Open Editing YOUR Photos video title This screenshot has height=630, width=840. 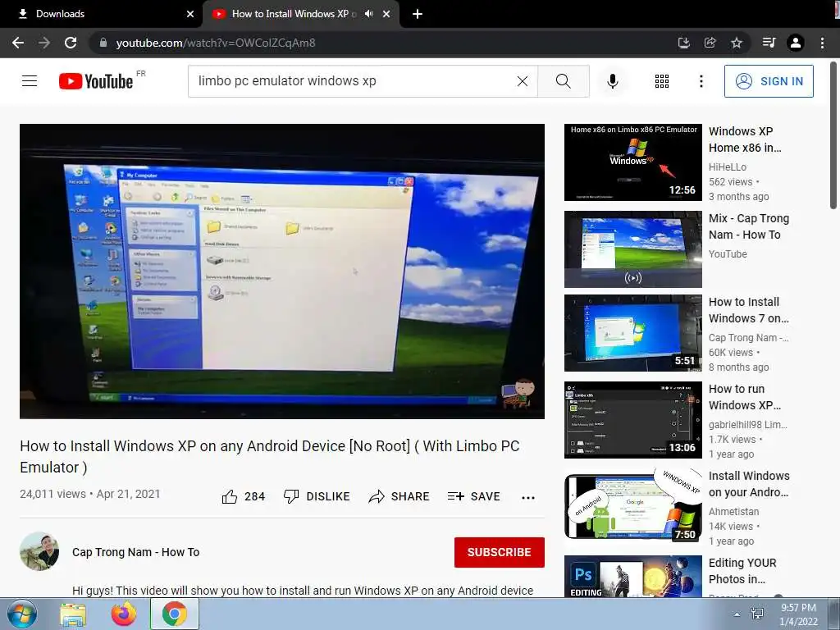point(742,571)
